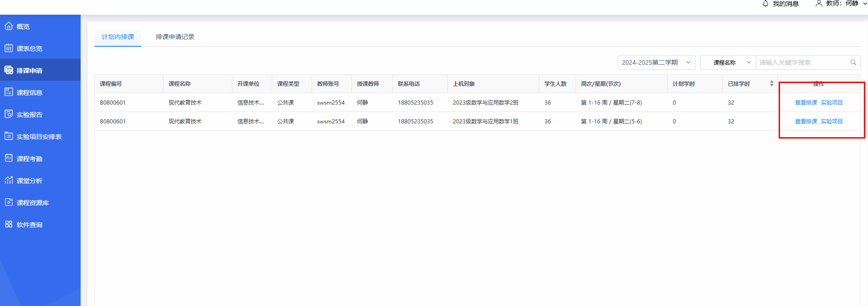Focus the keyword search input field
Viewport: 868px width, 306px height.
coord(802,62)
